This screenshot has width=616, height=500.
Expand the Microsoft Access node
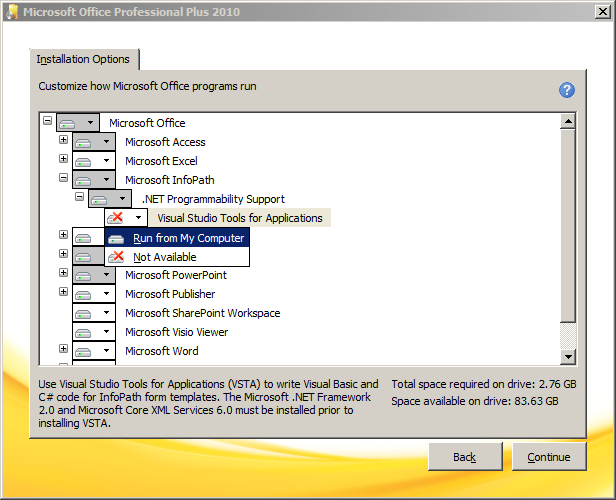pyautogui.click(x=63, y=139)
